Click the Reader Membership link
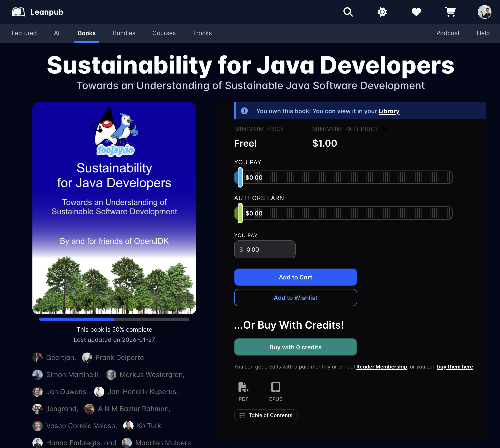The width and height of the screenshot is (500, 448). pyautogui.click(x=382, y=367)
